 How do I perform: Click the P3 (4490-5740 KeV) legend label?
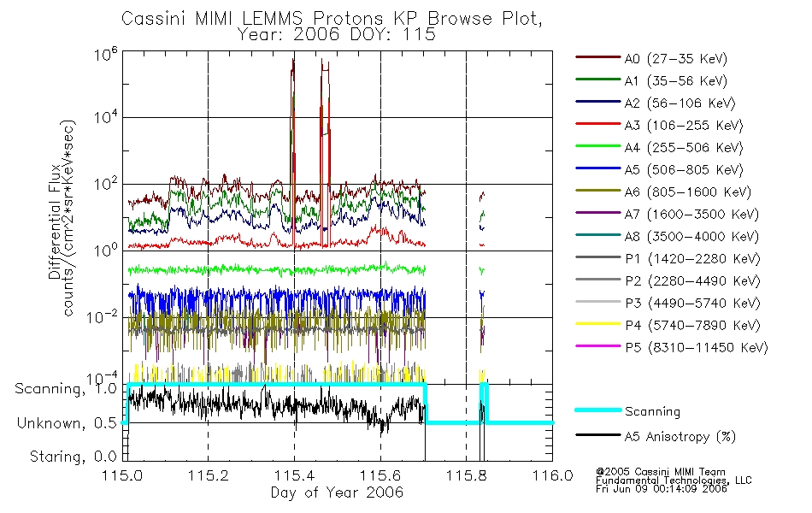pyautogui.click(x=692, y=304)
